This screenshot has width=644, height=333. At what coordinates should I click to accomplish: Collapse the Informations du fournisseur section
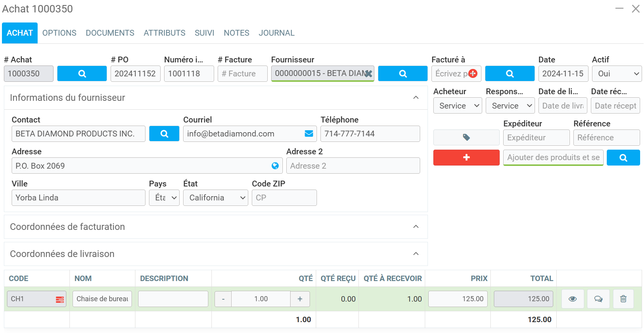point(416,98)
